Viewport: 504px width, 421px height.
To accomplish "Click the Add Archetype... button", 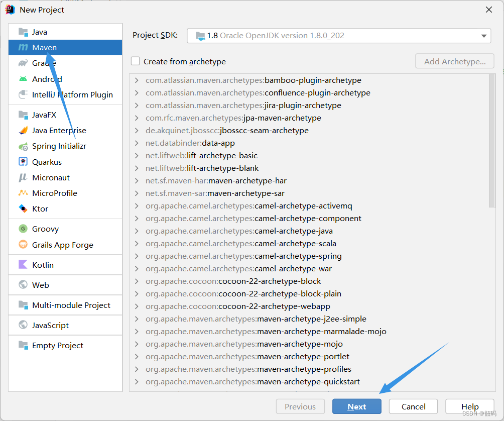I will [455, 61].
